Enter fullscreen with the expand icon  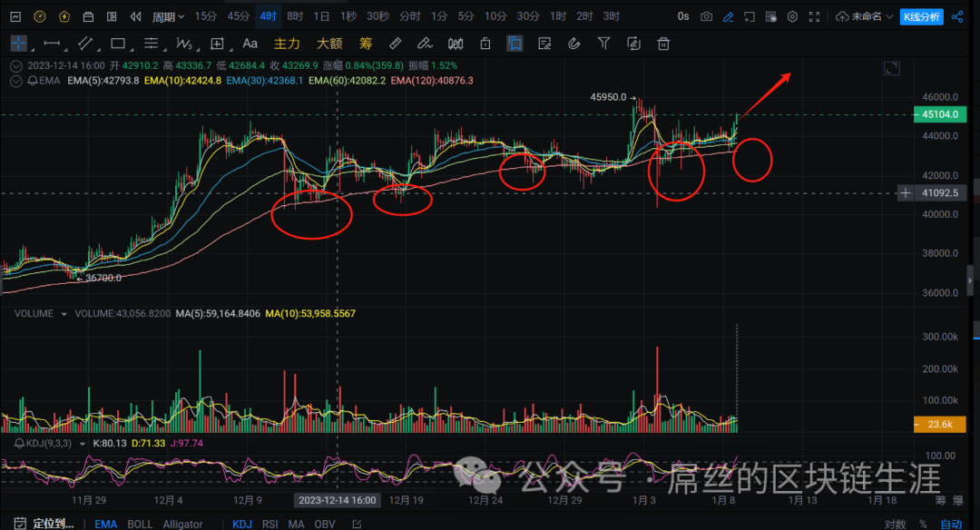(814, 17)
